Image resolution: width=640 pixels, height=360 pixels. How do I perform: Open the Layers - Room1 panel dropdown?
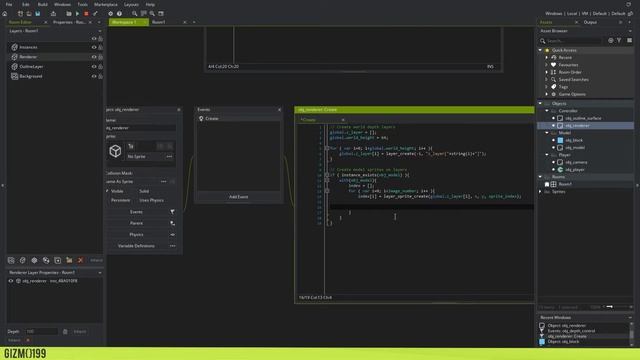pos(100,31)
